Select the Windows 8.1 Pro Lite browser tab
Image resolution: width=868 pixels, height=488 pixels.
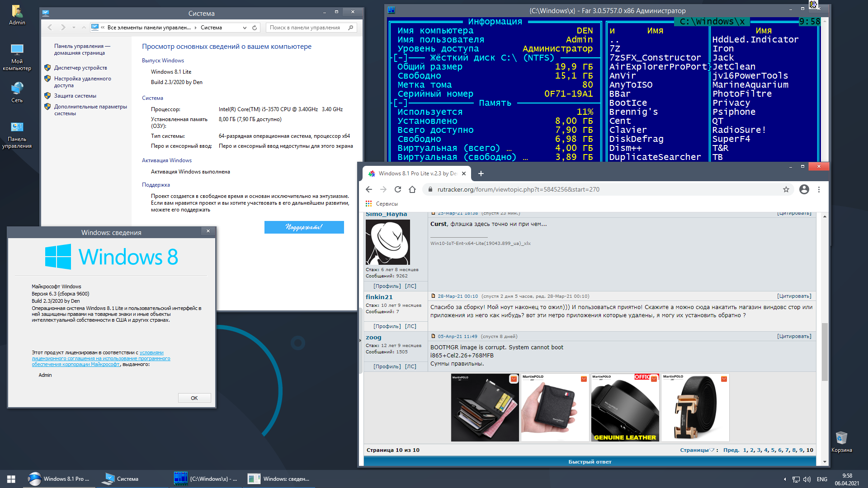coord(417,174)
